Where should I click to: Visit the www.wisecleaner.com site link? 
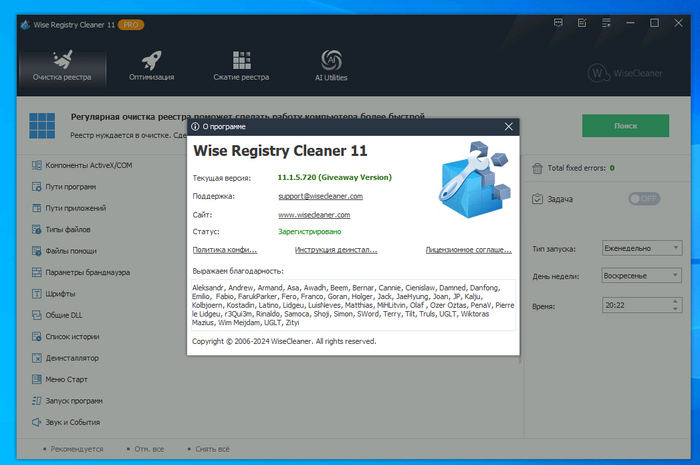pyautogui.click(x=314, y=215)
